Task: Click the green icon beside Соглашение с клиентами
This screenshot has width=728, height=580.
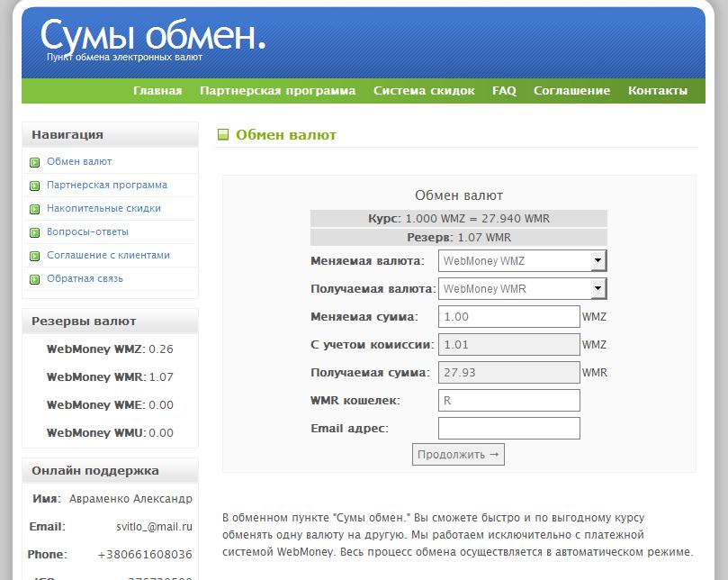Action: [x=35, y=256]
